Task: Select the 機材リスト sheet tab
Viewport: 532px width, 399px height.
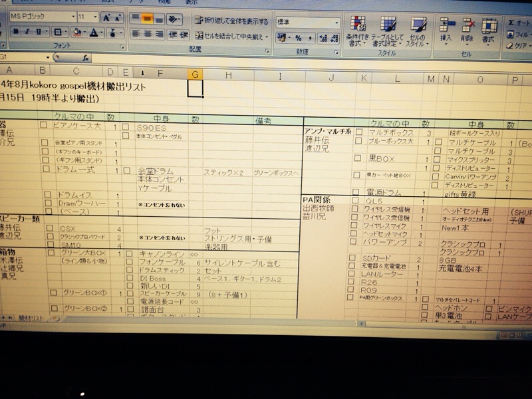Action: (x=30, y=319)
